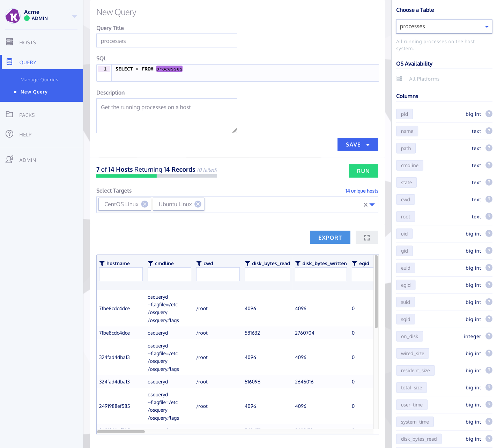Screen dimensions: 497x448
Task: Open the Acme account dropdown arrow
Action: [x=74, y=16]
